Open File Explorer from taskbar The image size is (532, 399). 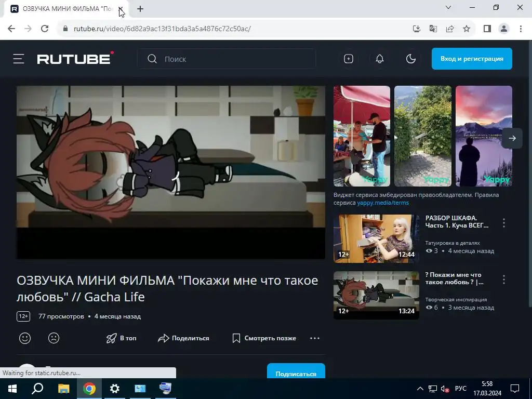tap(63, 389)
